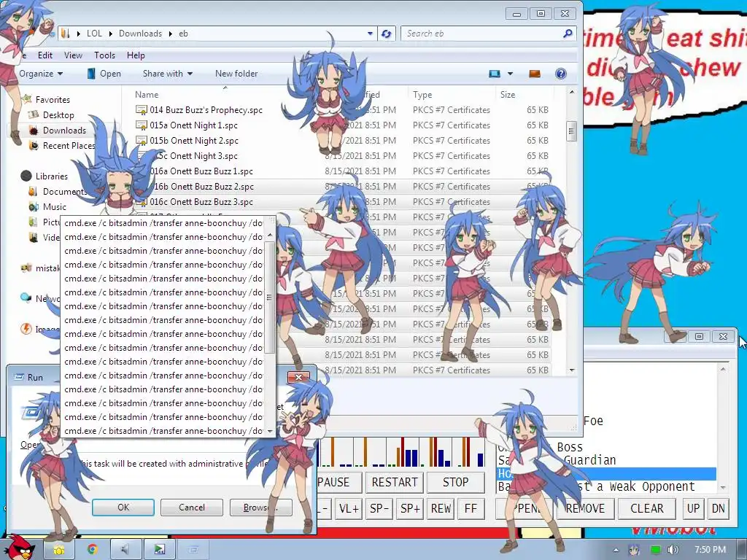Click the Music library icon in the sidebar
This screenshot has width=747, height=560.
point(34,206)
